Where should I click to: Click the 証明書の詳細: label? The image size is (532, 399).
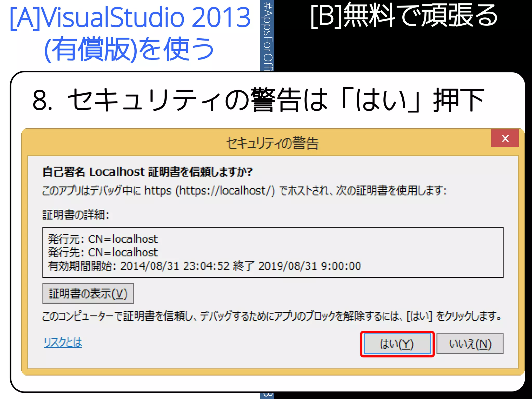[76, 215]
